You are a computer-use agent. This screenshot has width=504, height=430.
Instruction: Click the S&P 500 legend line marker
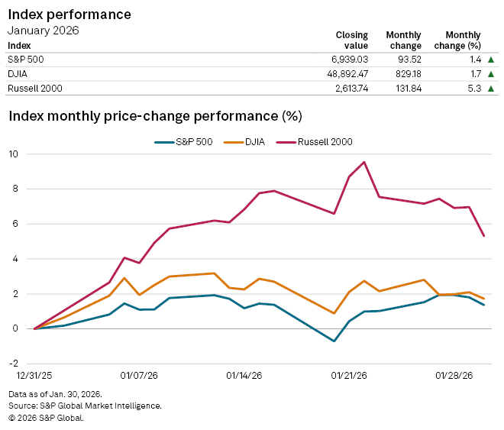(x=164, y=142)
